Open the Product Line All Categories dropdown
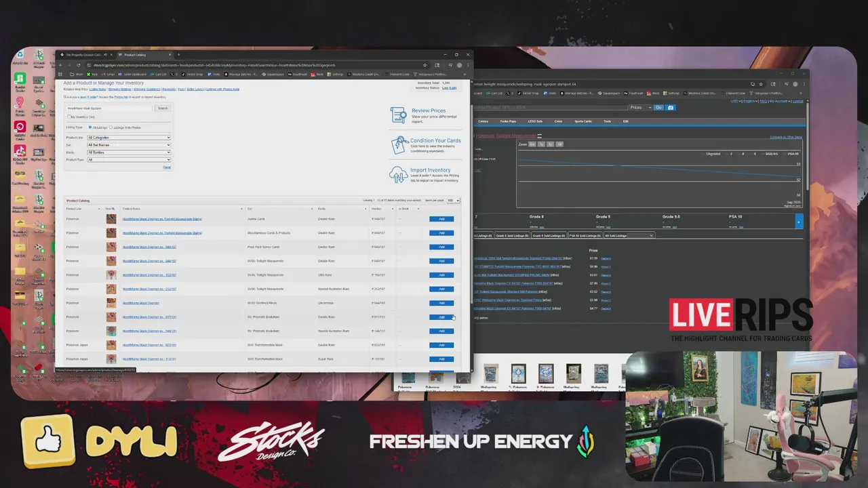 pos(129,138)
